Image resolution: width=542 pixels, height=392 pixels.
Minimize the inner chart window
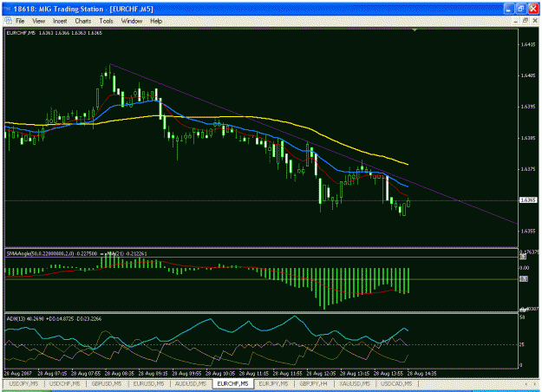pyautogui.click(x=516, y=21)
